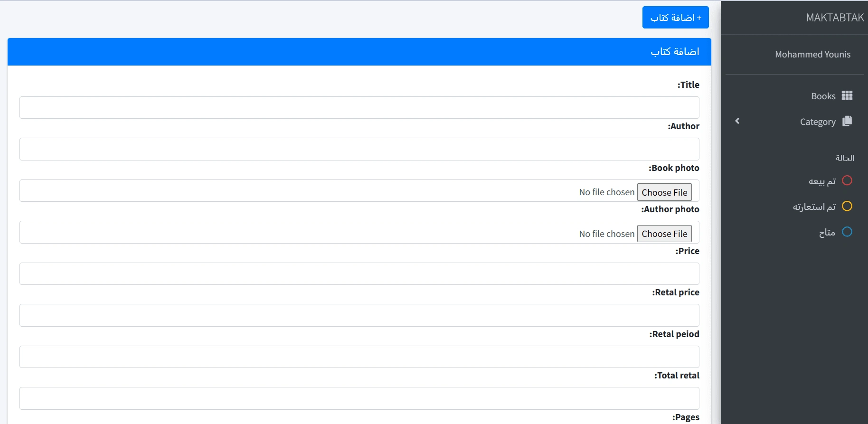Click the :Retal peiod label

coord(674,334)
